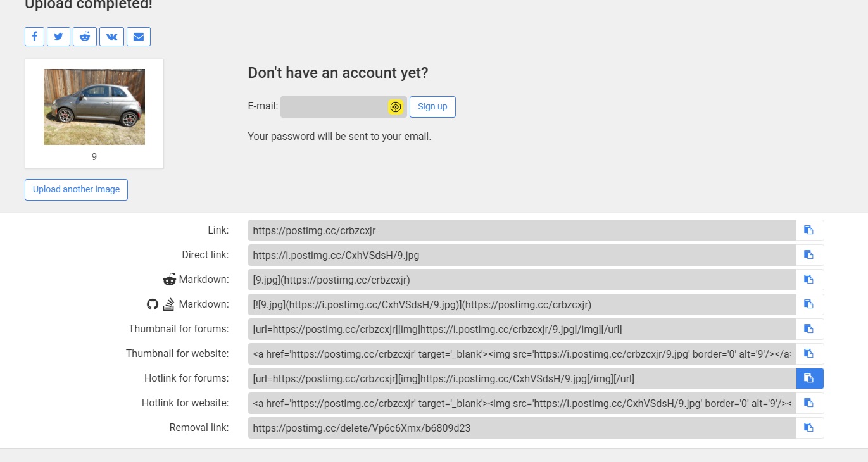This screenshot has width=868, height=462.
Task: Click the "Don't have an account yet?" heading
Action: [x=338, y=73]
